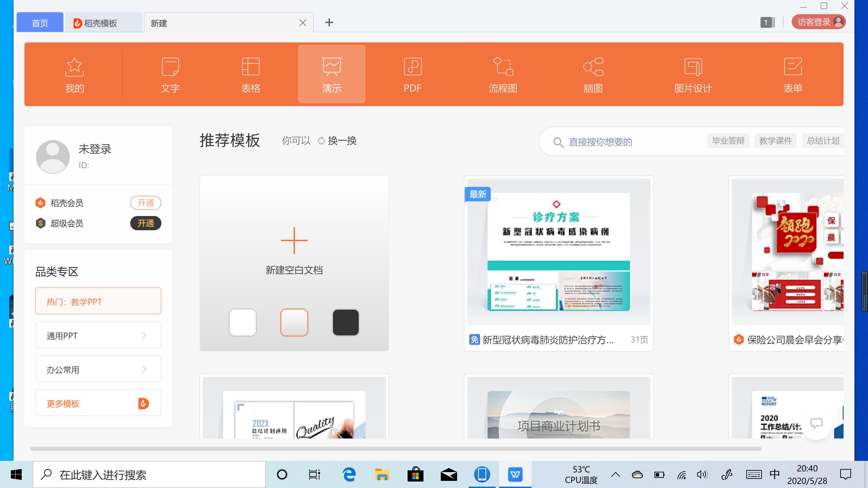
Task: Expand the 办公常用 category
Action: pyautogui.click(x=98, y=369)
